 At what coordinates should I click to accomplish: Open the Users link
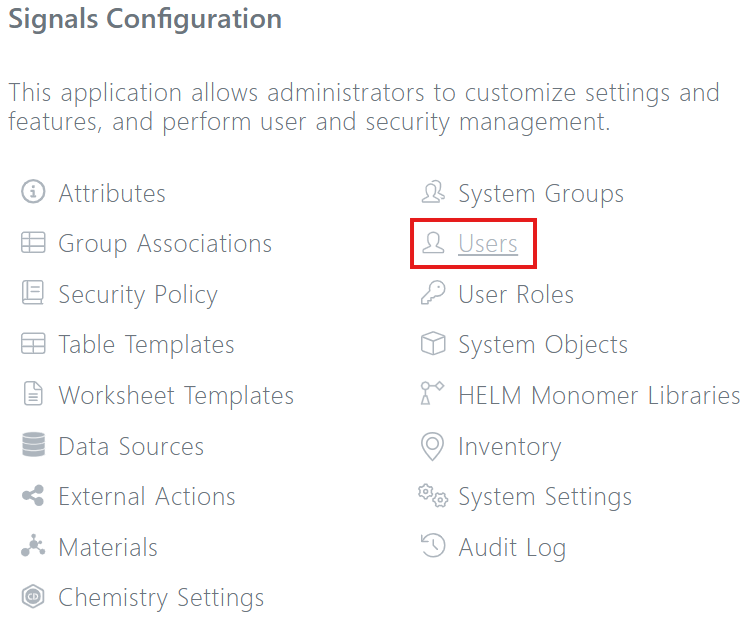pyautogui.click(x=488, y=244)
